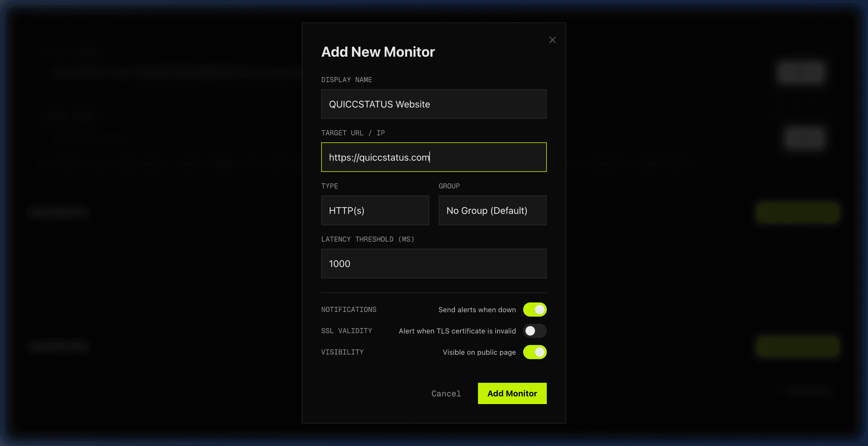Close the Add New Monitor dialog

coord(552,40)
